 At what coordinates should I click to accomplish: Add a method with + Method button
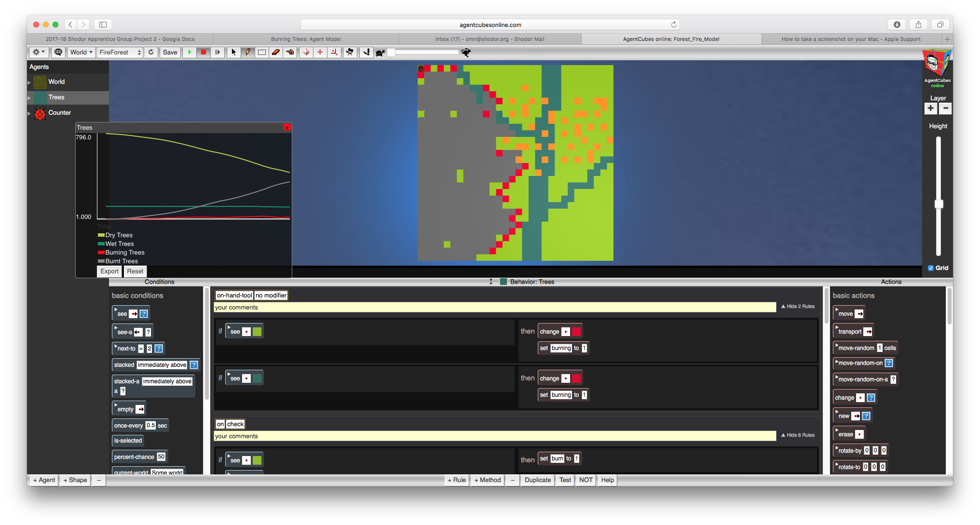click(x=488, y=480)
